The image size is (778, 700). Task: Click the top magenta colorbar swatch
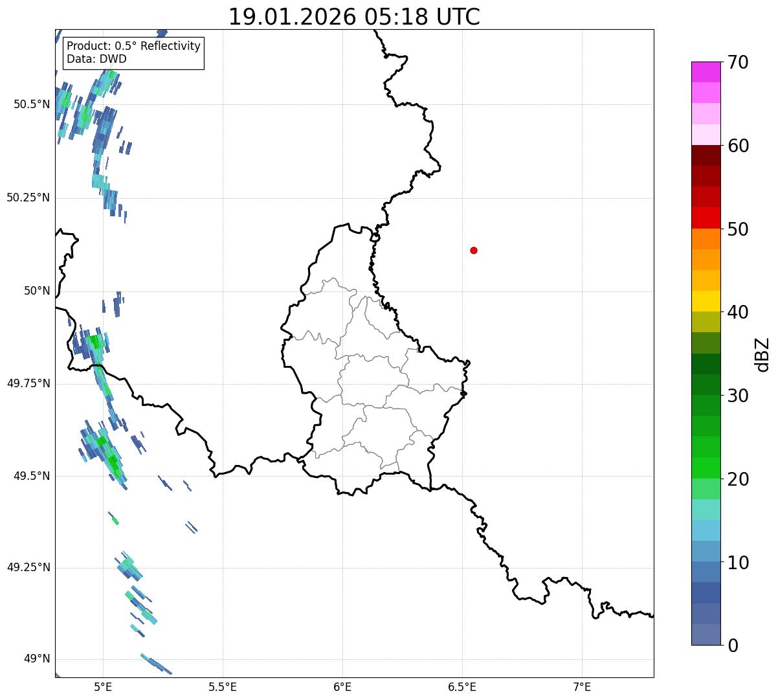pyautogui.click(x=706, y=72)
